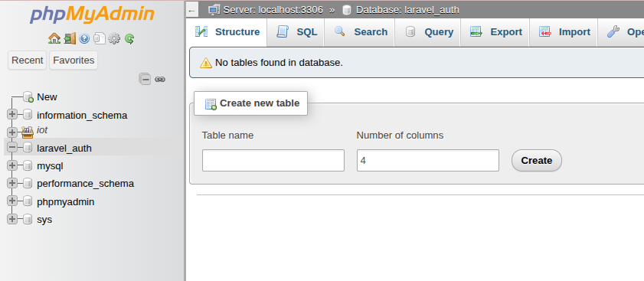
Task: Open the Recent tables list
Action: coord(27,60)
